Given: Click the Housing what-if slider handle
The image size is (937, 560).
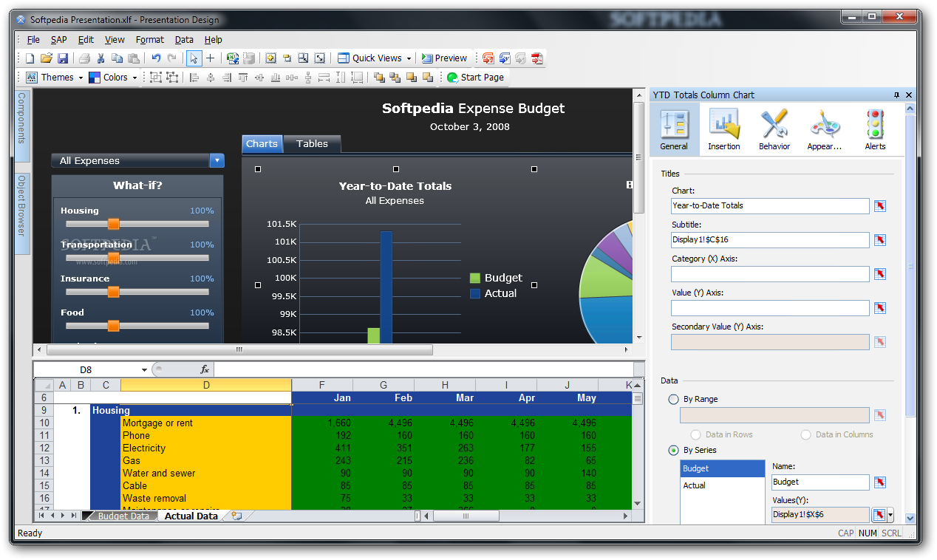Looking at the screenshot, I should (113, 224).
